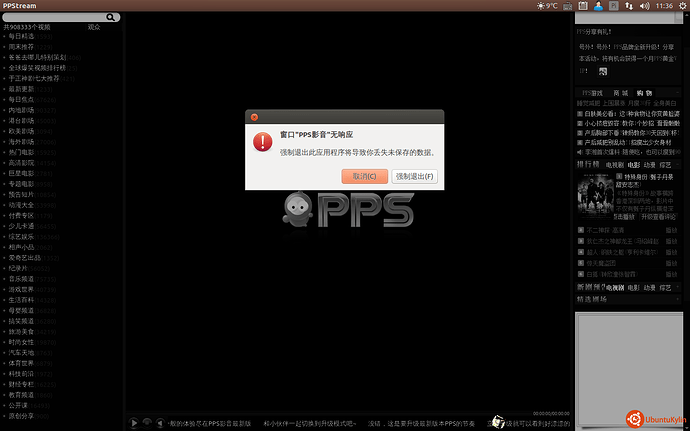Switch to the 购物 tab
The image size is (690, 431).
point(644,93)
